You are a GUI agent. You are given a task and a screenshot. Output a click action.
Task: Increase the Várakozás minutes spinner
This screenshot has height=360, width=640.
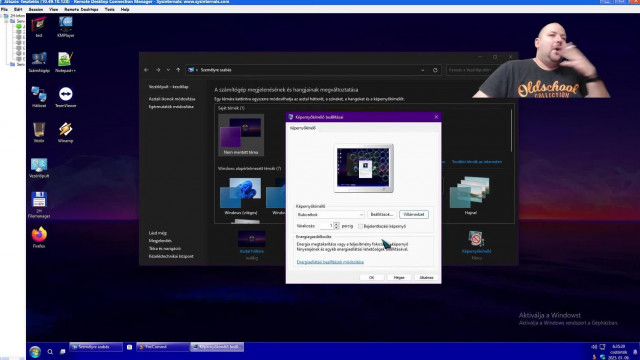[x=336, y=224]
